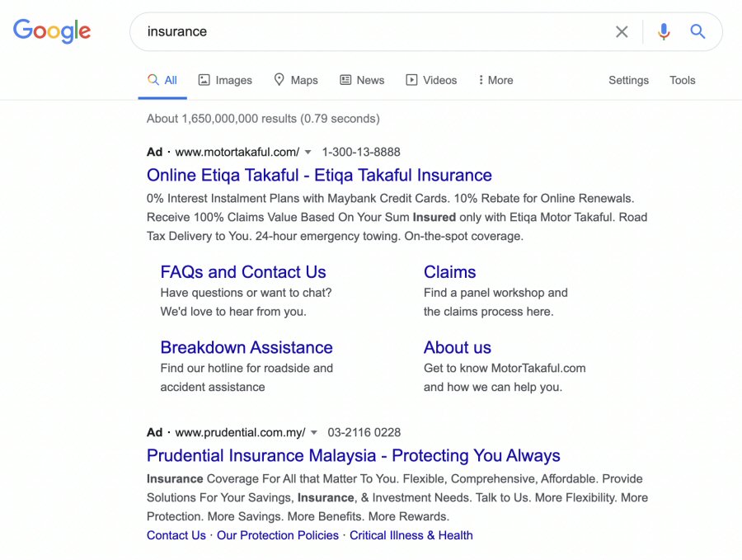Open Our Protection Policies link
Image resolution: width=742 pixels, height=560 pixels.
(278, 535)
